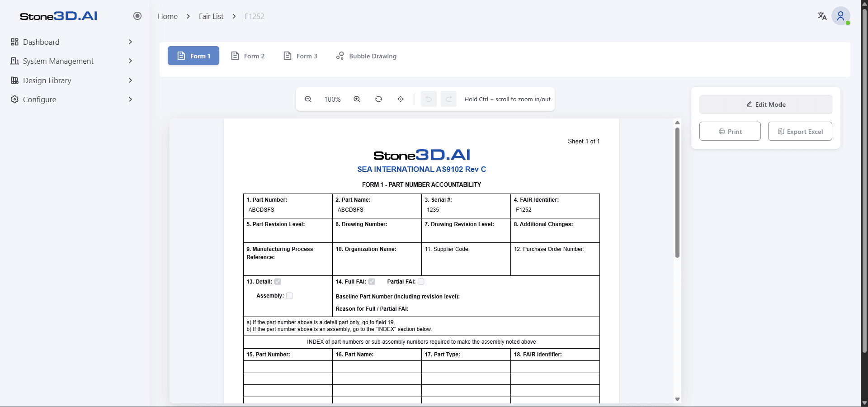Click the Reason for Full / Partial FAI label
868x407 pixels.
tap(372, 309)
